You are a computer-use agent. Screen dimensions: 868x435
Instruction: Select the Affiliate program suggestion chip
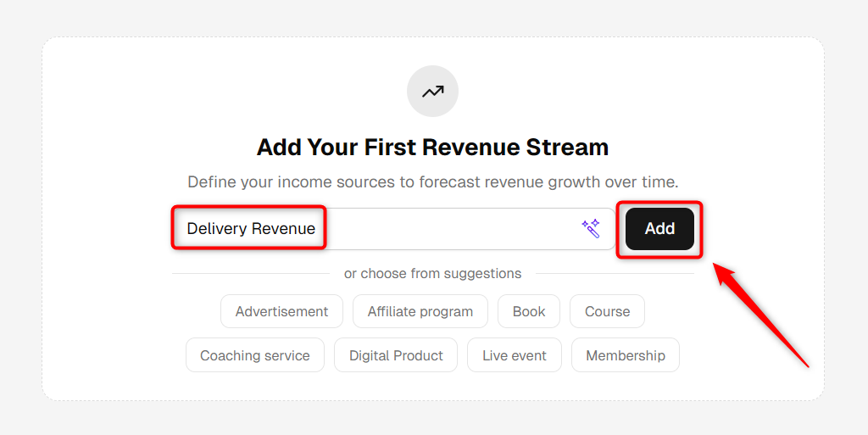[420, 311]
